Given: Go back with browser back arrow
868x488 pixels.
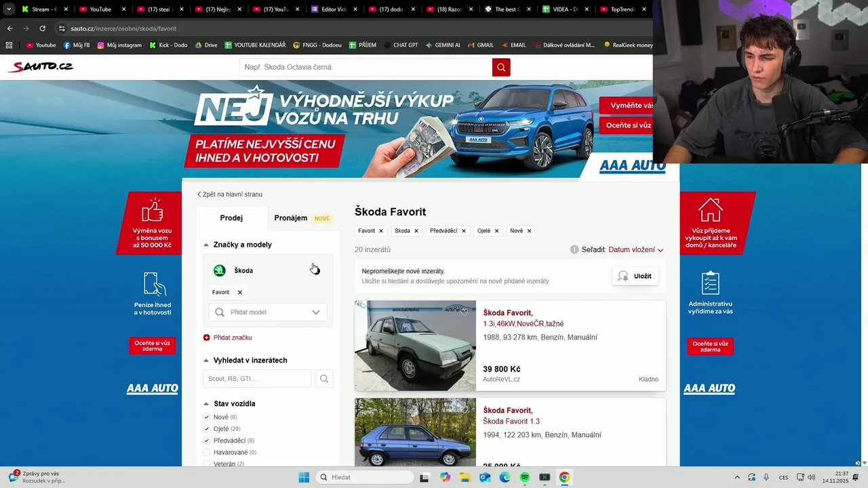Looking at the screenshot, I should [x=9, y=28].
